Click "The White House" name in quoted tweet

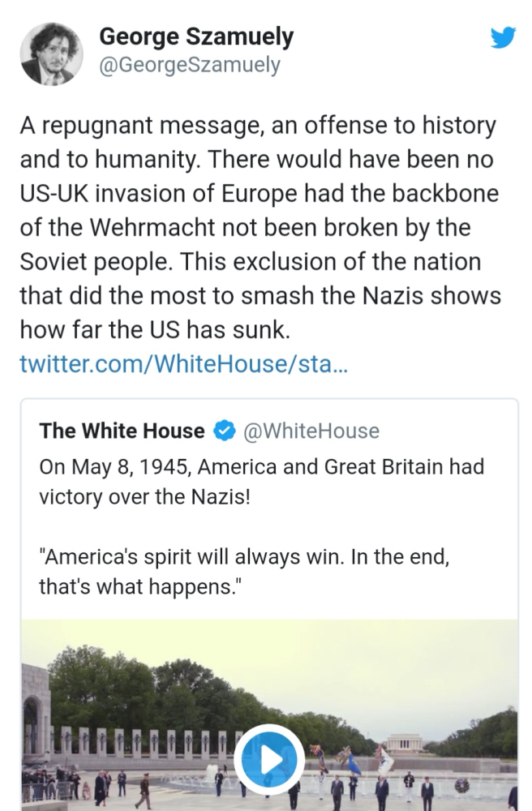[122, 431]
